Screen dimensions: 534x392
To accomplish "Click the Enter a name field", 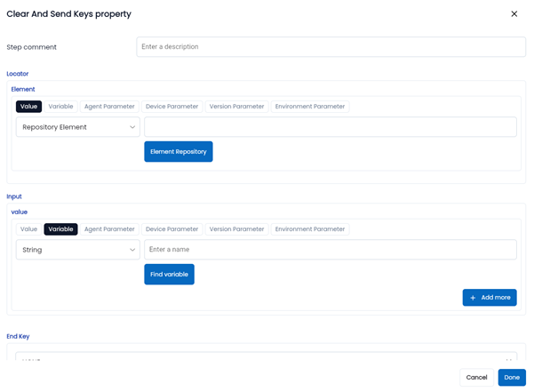I will (x=330, y=250).
